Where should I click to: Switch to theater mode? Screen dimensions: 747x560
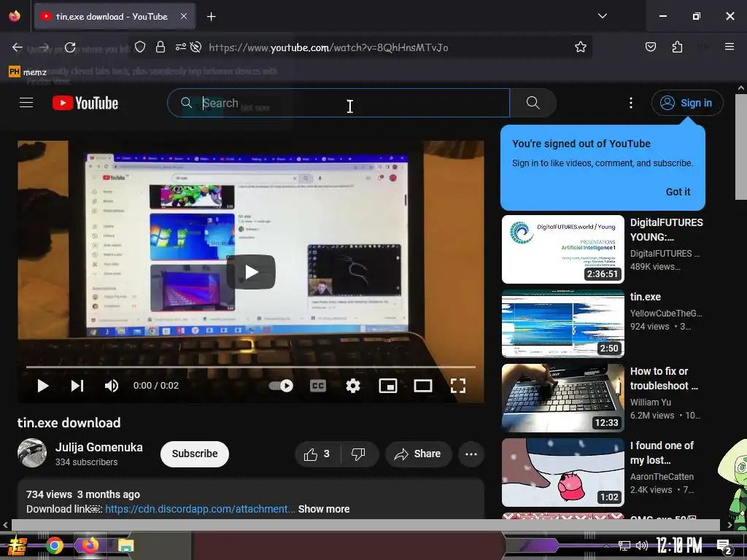click(422, 386)
